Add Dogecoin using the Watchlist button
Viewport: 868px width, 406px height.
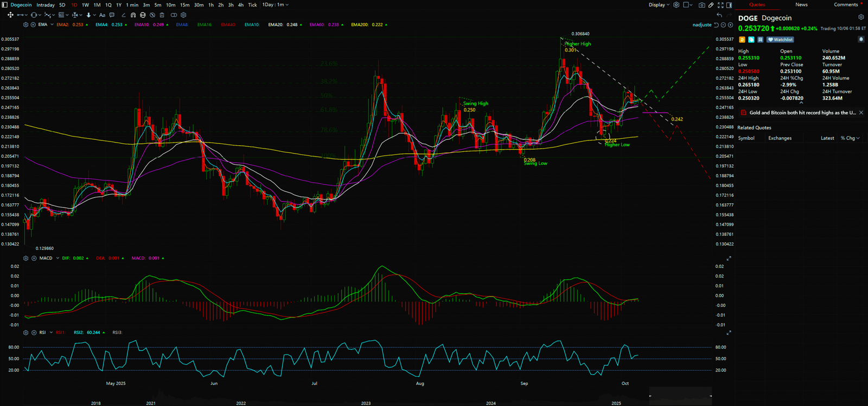click(x=781, y=40)
